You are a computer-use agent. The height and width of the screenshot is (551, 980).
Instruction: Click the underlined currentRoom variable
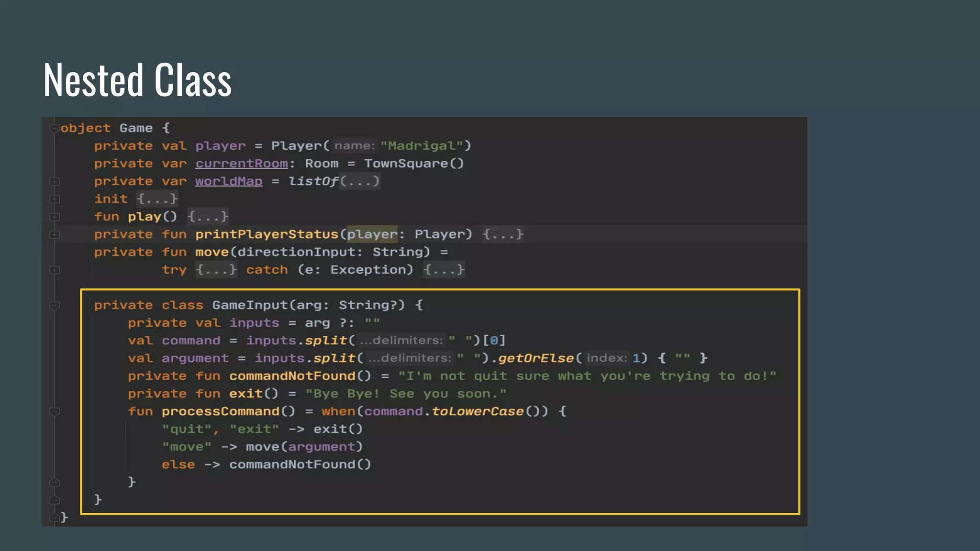pos(242,164)
